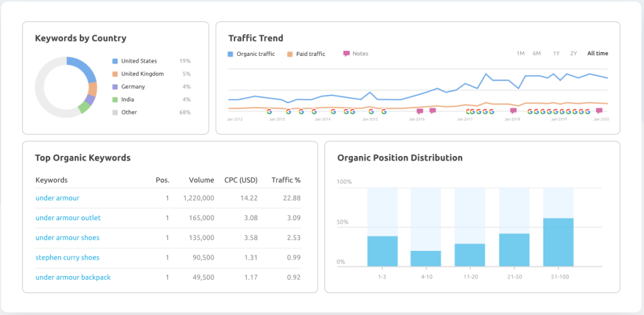Click the 22.88 traffic percentage value
Image resolution: width=644 pixels, height=315 pixels.
pos(292,198)
